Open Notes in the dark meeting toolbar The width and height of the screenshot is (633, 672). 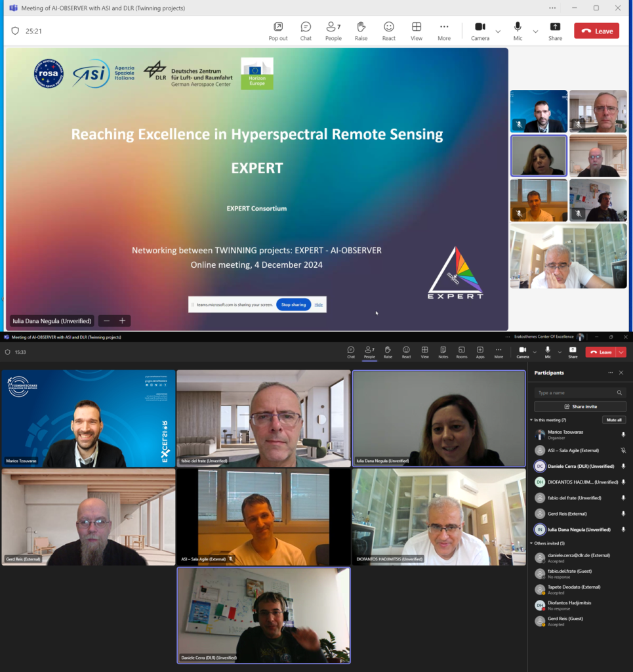coord(443,350)
